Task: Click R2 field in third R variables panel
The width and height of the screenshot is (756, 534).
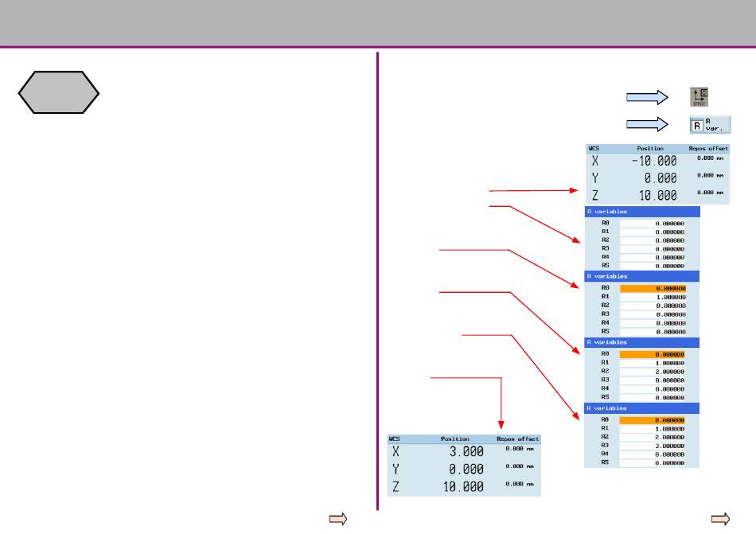Action: [x=653, y=371]
